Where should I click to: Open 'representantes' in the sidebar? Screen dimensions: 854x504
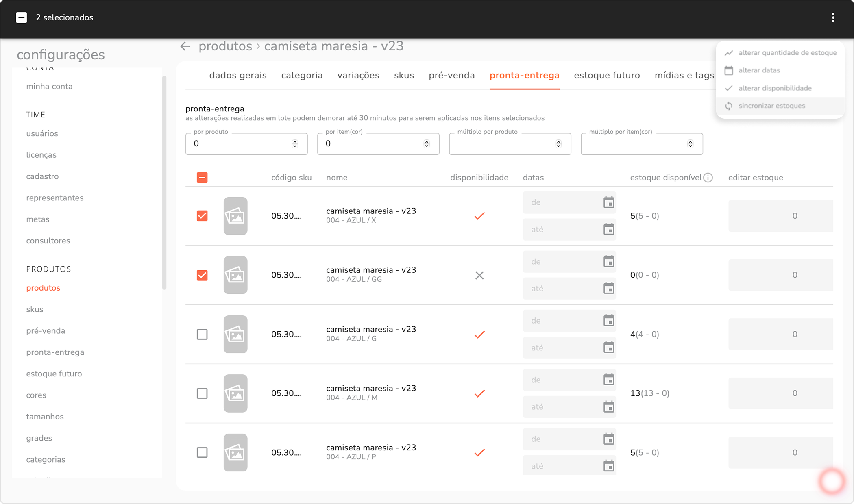[x=55, y=198]
